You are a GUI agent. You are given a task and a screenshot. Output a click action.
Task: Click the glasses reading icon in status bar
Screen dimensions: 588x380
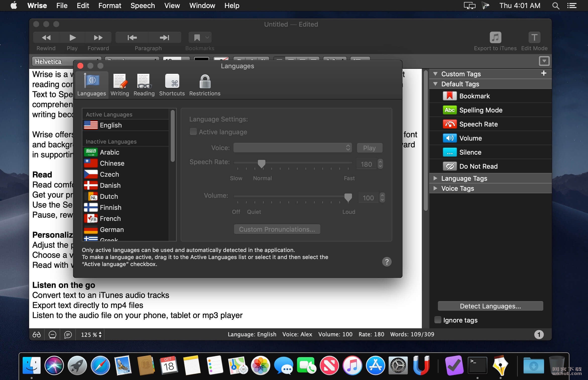37,334
